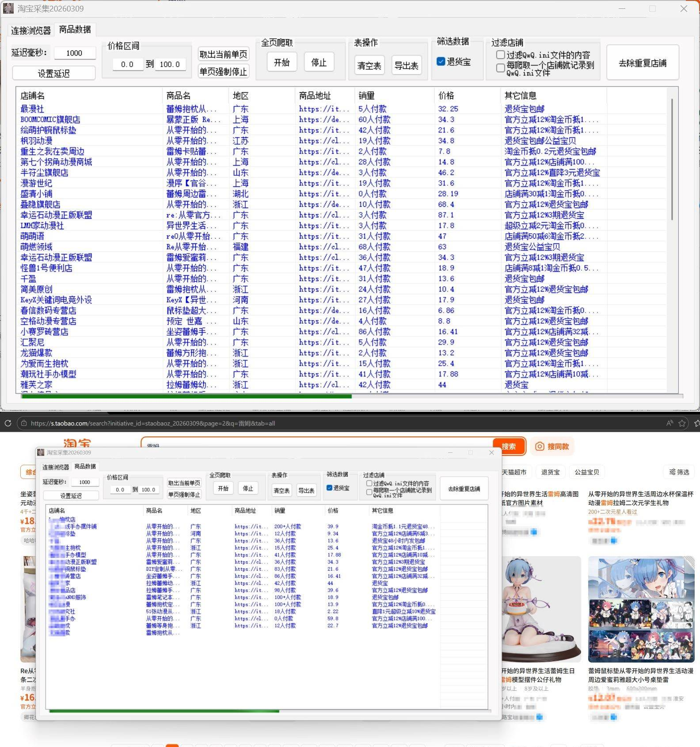Click 取出当前单页 in the small window
Screen dimensions: 700x747
[184, 483]
